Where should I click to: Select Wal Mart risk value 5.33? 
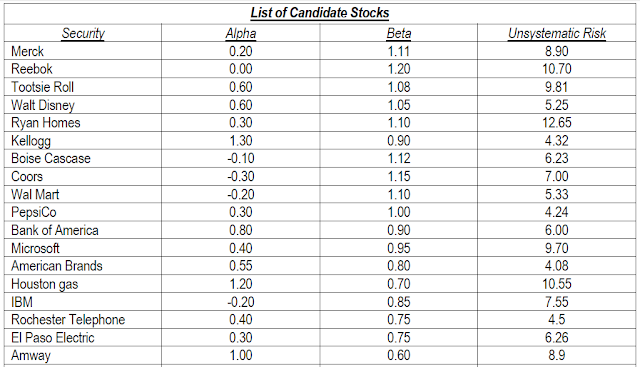coord(557,194)
